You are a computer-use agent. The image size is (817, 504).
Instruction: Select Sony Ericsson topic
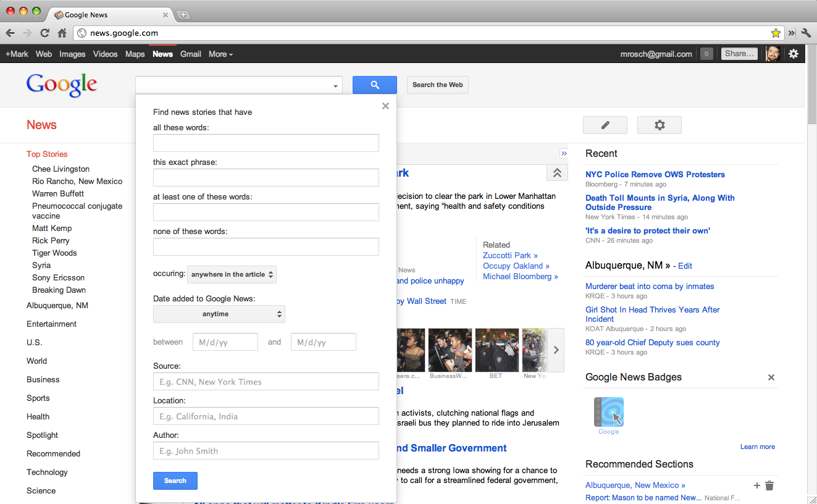pyautogui.click(x=58, y=278)
